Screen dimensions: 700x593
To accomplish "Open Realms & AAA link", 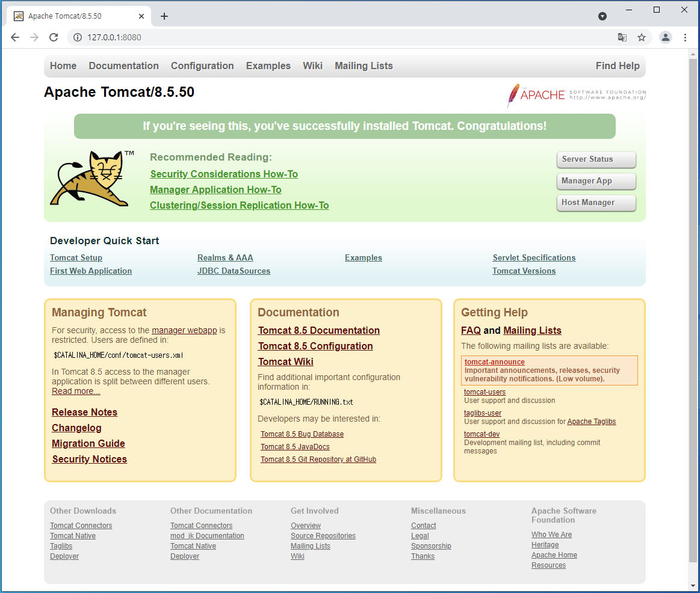I will tap(225, 258).
